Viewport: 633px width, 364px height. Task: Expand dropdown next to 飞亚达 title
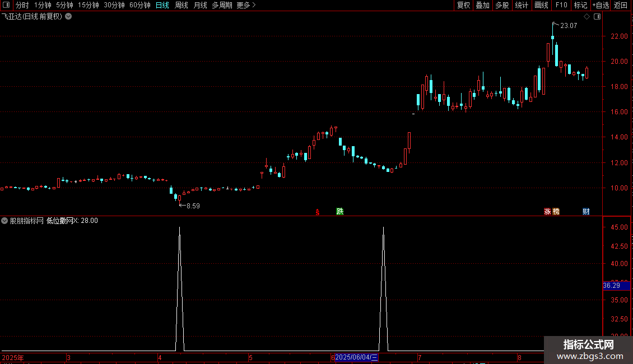click(x=69, y=17)
